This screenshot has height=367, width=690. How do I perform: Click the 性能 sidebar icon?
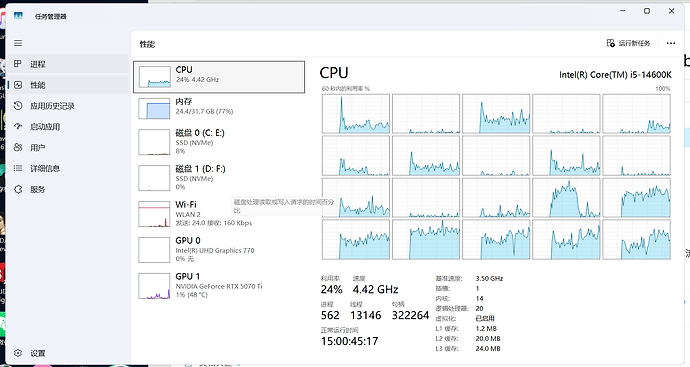(18, 85)
